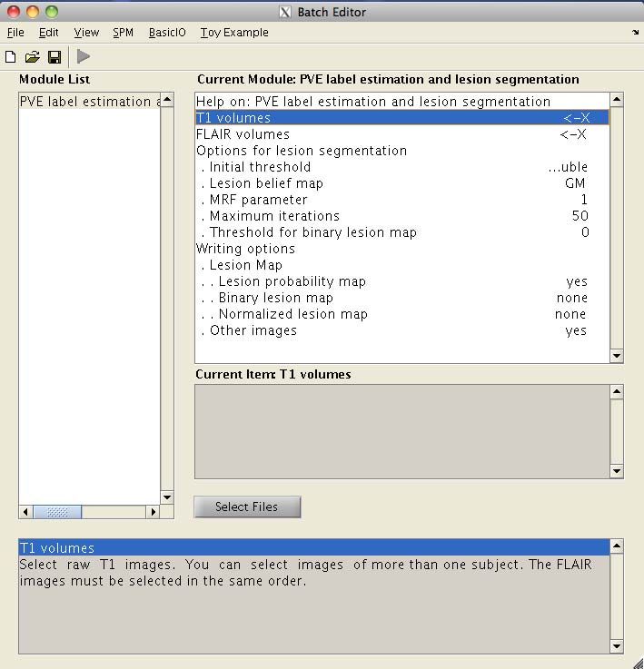Select the FLAIR volumes item

(x=402, y=134)
